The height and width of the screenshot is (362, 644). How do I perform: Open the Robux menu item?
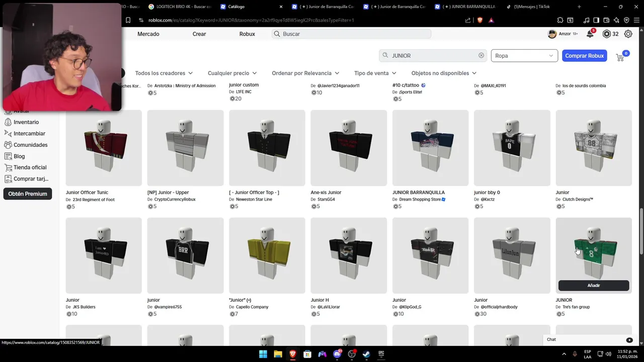[247, 34]
